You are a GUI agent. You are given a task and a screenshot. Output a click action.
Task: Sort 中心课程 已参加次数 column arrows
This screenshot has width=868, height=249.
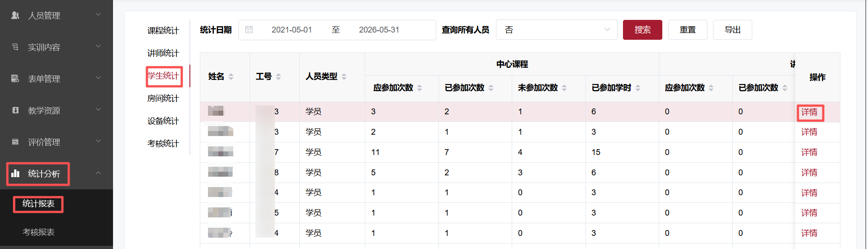tap(491, 88)
